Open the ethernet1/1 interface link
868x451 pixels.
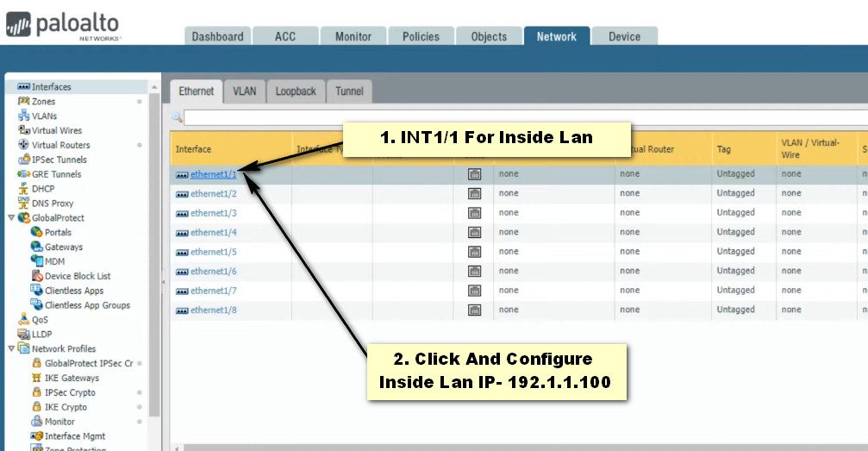point(213,174)
